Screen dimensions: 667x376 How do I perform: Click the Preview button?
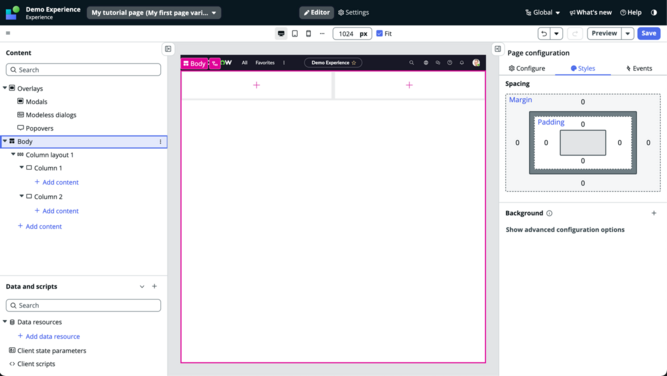coord(604,34)
